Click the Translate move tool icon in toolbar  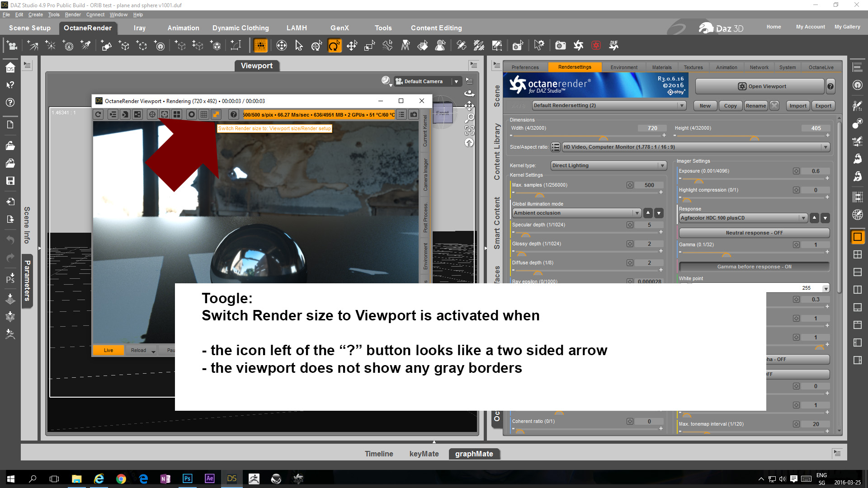click(x=352, y=46)
